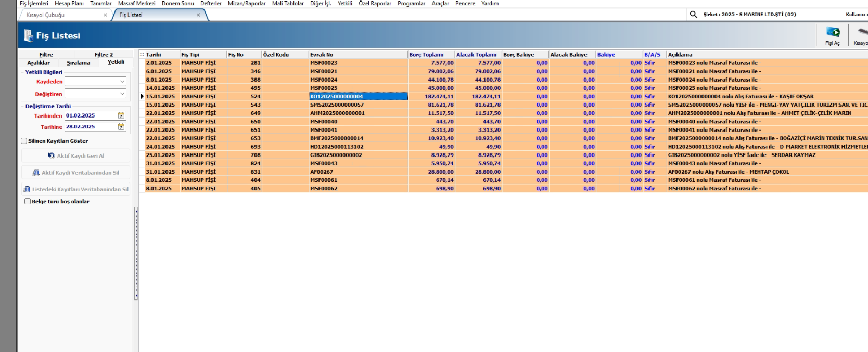The height and width of the screenshot is (352, 868).
Task: Select Evrak No cell MSF00023
Action: click(x=358, y=63)
